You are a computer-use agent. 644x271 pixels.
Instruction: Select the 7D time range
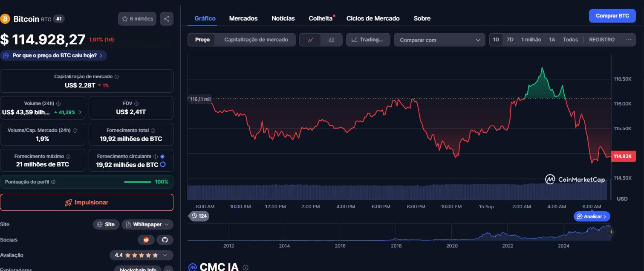(x=510, y=40)
